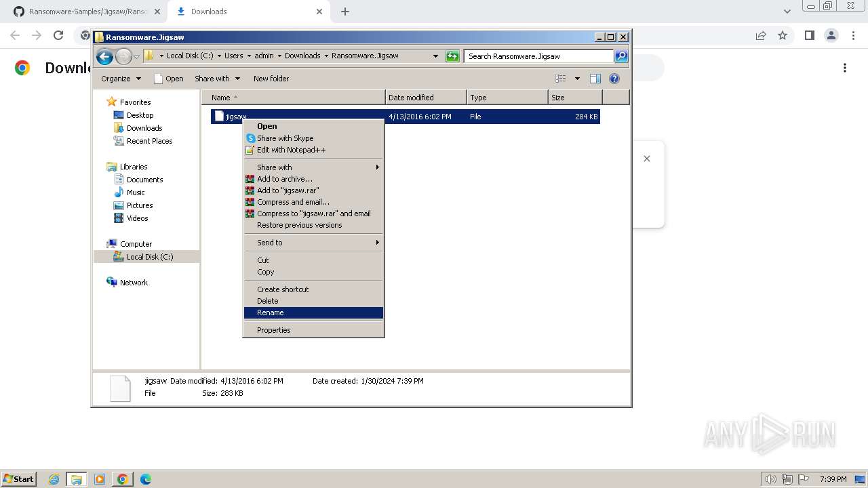Viewport: 868px width, 488px height.
Task: Open Chrome profile avatar icon
Action: click(831, 35)
